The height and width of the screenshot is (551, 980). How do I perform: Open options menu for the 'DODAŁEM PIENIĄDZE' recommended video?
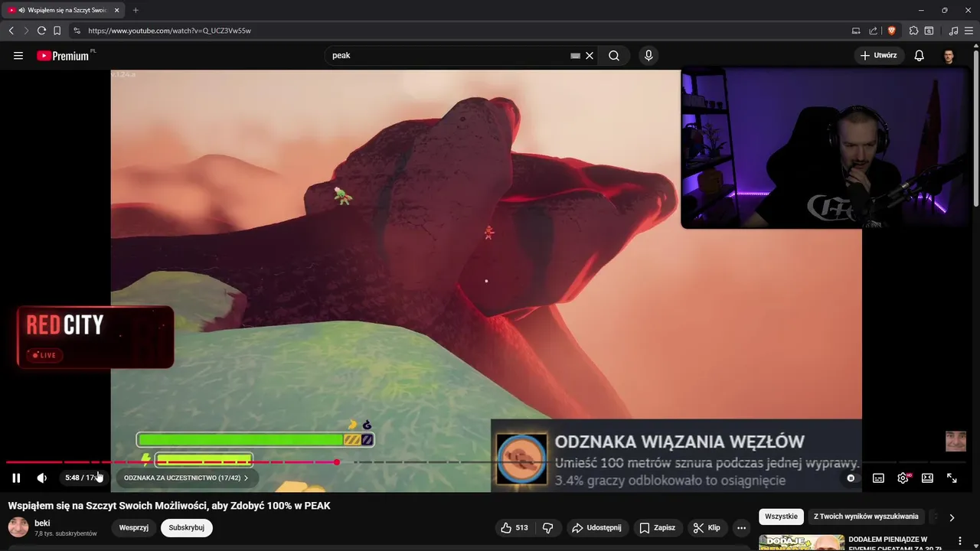coord(960,541)
